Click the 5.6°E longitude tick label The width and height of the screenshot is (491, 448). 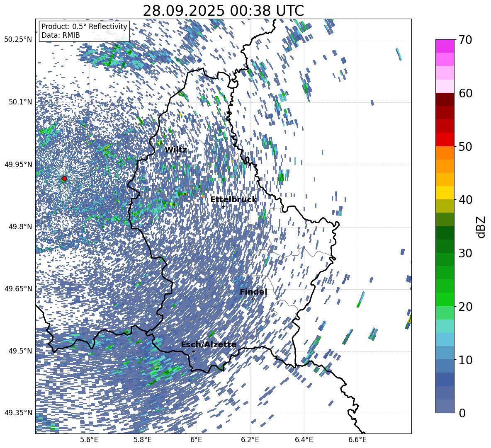tap(89, 440)
